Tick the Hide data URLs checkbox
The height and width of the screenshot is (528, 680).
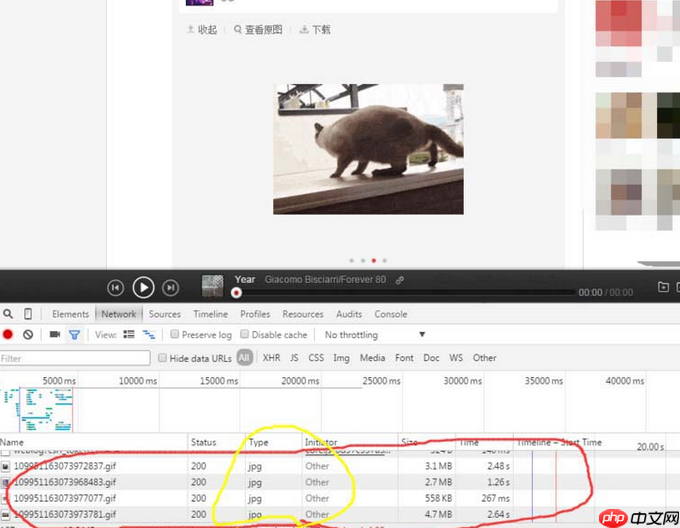[163, 357]
